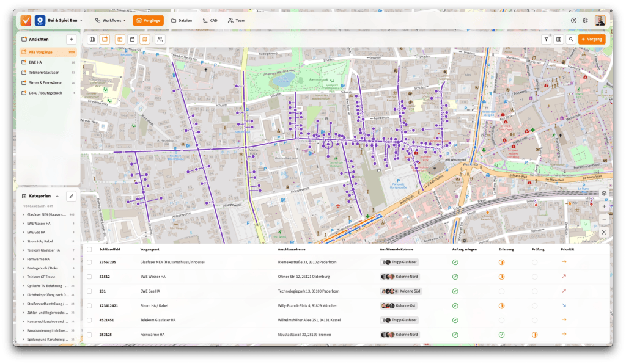Collapse the Kategorien section chevron
626x364 pixels.
[57, 196]
